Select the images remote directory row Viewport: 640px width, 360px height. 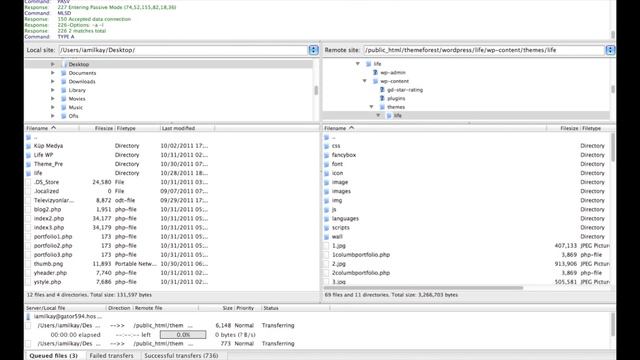pos(466,191)
